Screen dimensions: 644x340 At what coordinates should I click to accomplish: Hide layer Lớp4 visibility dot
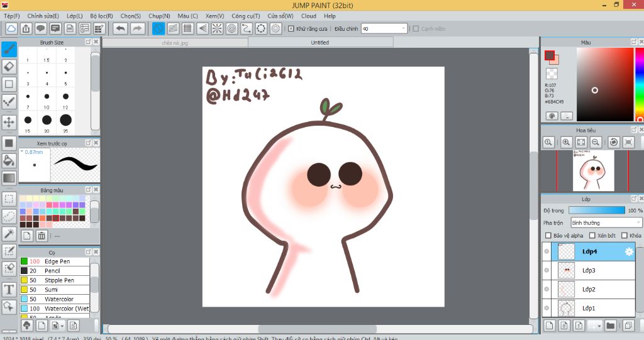pos(547,251)
